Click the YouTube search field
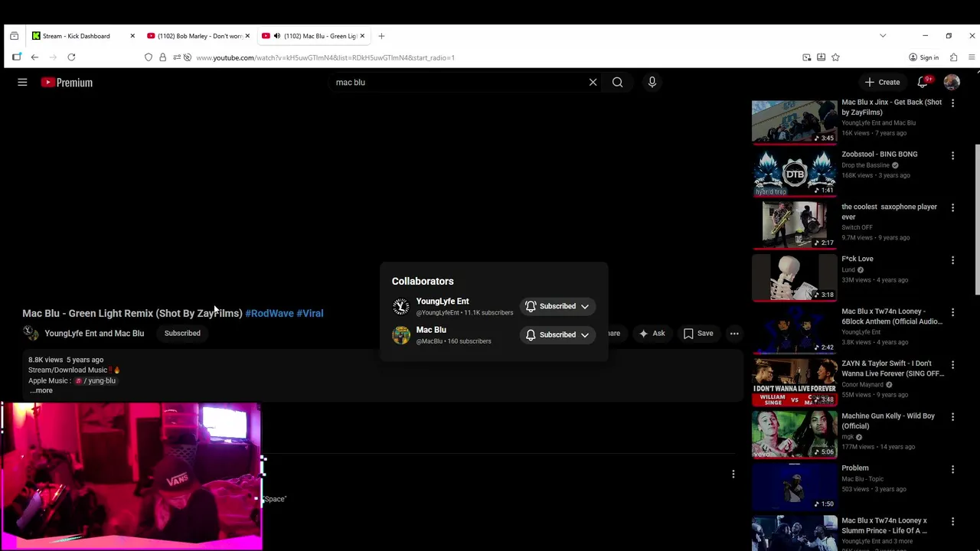Image resolution: width=980 pixels, height=551 pixels. pyautogui.click(x=459, y=82)
